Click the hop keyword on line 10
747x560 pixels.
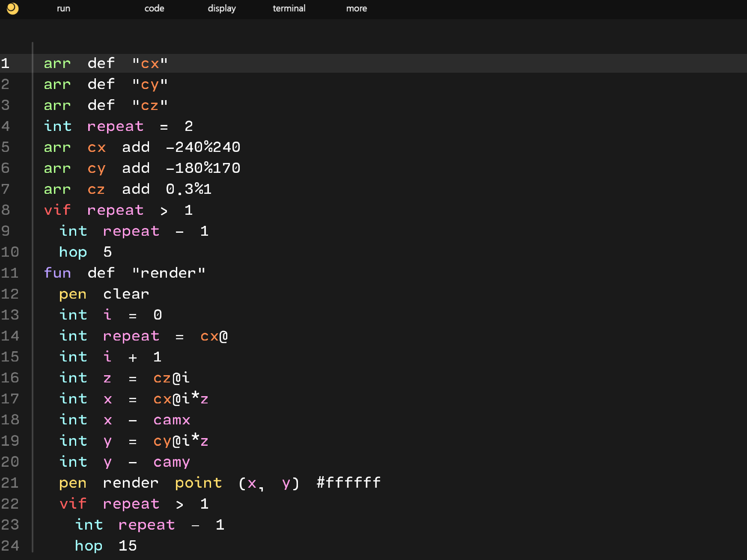pyautogui.click(x=73, y=252)
